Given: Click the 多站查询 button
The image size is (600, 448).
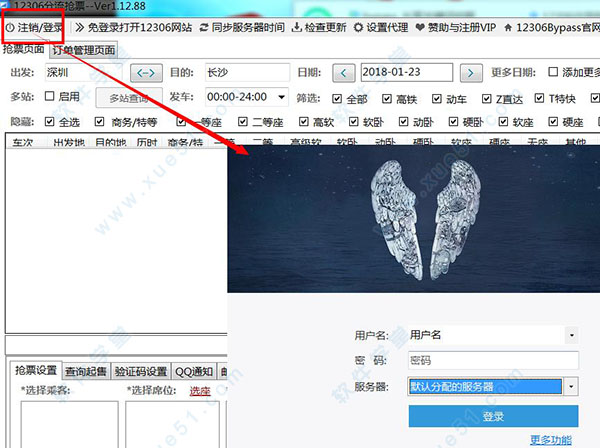Looking at the screenshot, I should click(x=129, y=98).
